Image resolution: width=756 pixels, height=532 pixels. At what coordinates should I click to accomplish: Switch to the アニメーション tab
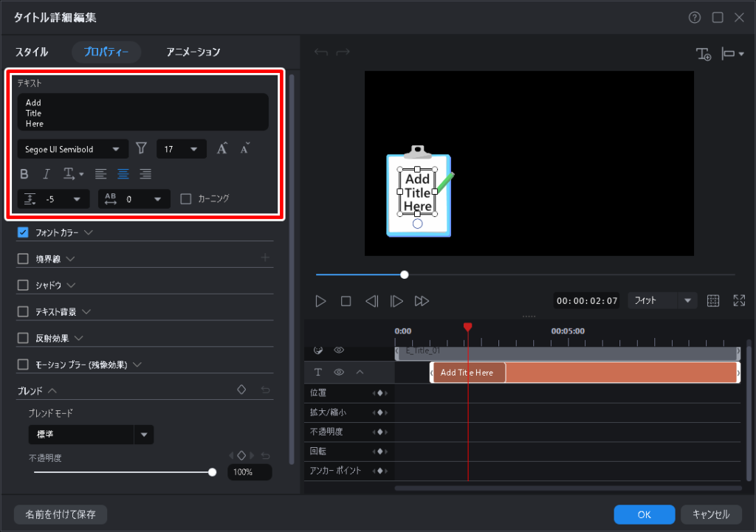click(193, 52)
